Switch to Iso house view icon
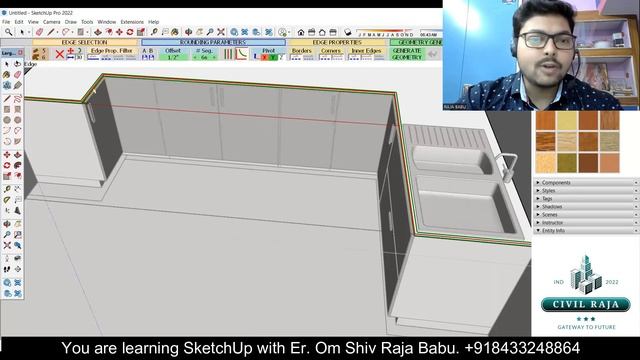Viewport: 640px width, 360px height. 301,32
